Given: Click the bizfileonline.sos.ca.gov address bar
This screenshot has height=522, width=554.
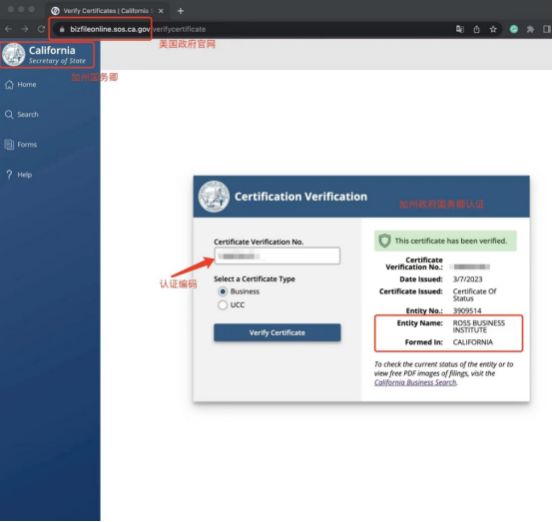Looking at the screenshot, I should [x=247, y=29].
